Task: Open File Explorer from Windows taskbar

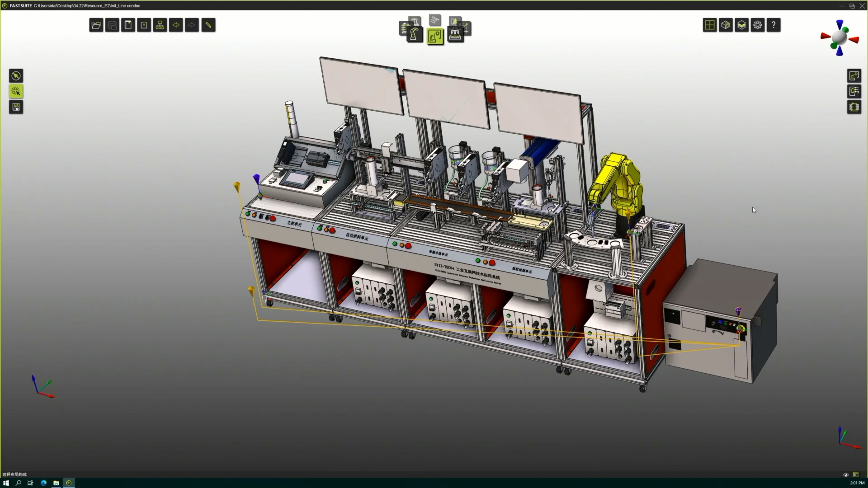Action: [56, 483]
